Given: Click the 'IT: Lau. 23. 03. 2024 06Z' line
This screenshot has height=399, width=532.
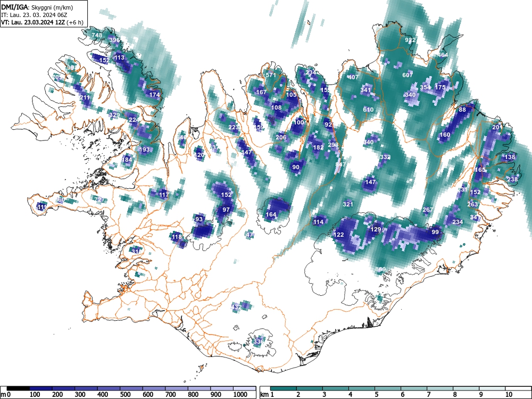Looking at the screenshot, I should (x=34, y=15).
